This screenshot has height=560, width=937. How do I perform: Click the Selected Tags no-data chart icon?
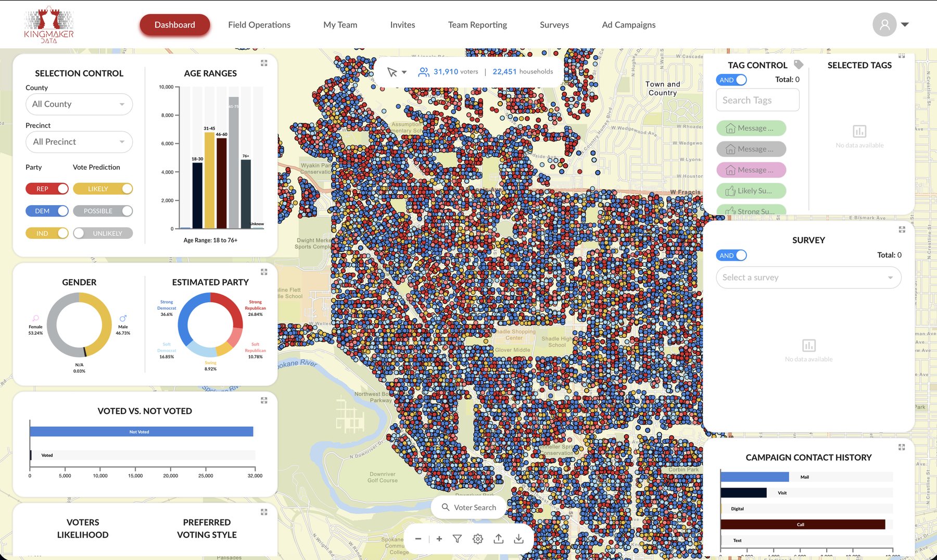click(859, 131)
